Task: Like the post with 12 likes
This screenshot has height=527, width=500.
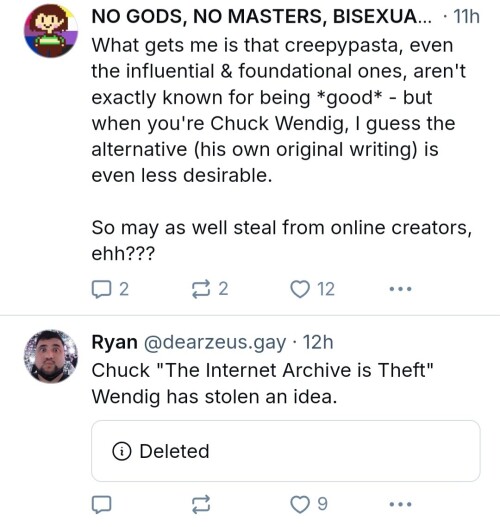Action: pyautogui.click(x=312, y=289)
